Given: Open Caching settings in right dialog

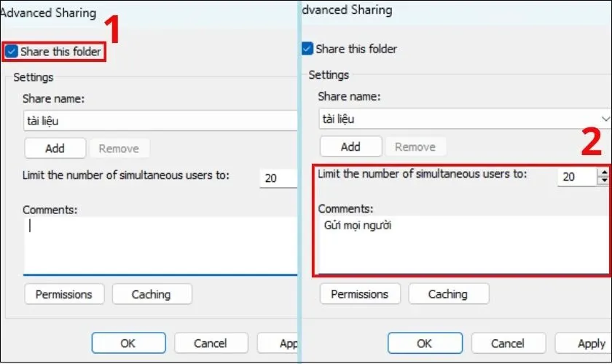Looking at the screenshot, I should click(449, 294).
